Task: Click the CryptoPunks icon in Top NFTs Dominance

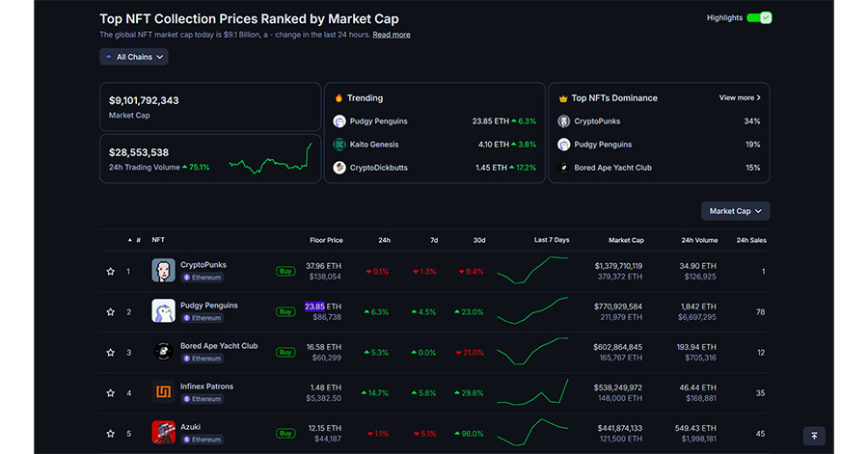Action: 563,121
